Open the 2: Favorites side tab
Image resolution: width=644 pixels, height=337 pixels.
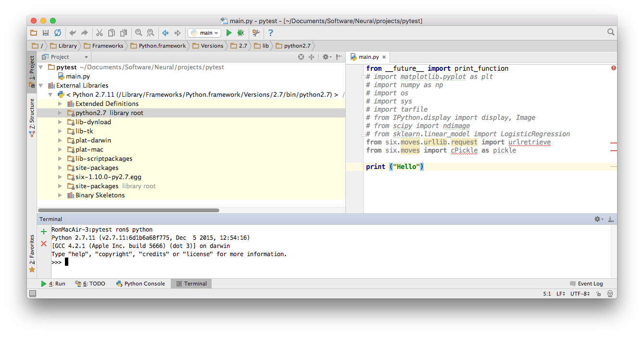coord(32,253)
